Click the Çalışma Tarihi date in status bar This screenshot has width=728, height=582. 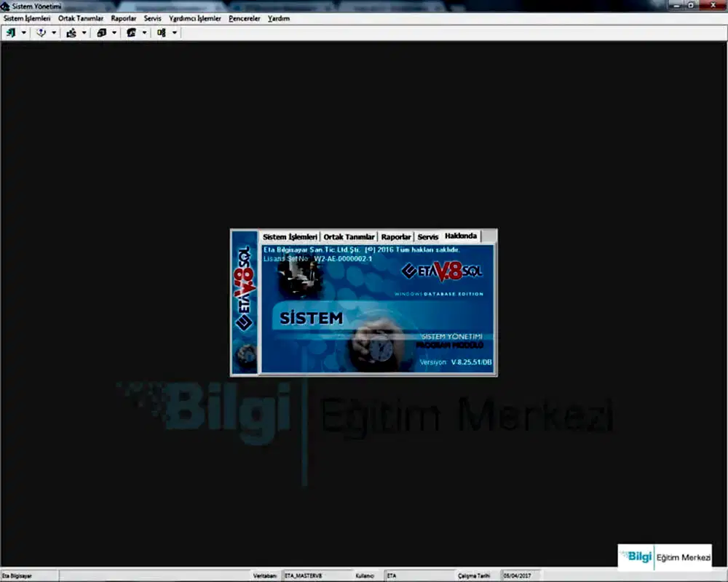click(x=520, y=575)
